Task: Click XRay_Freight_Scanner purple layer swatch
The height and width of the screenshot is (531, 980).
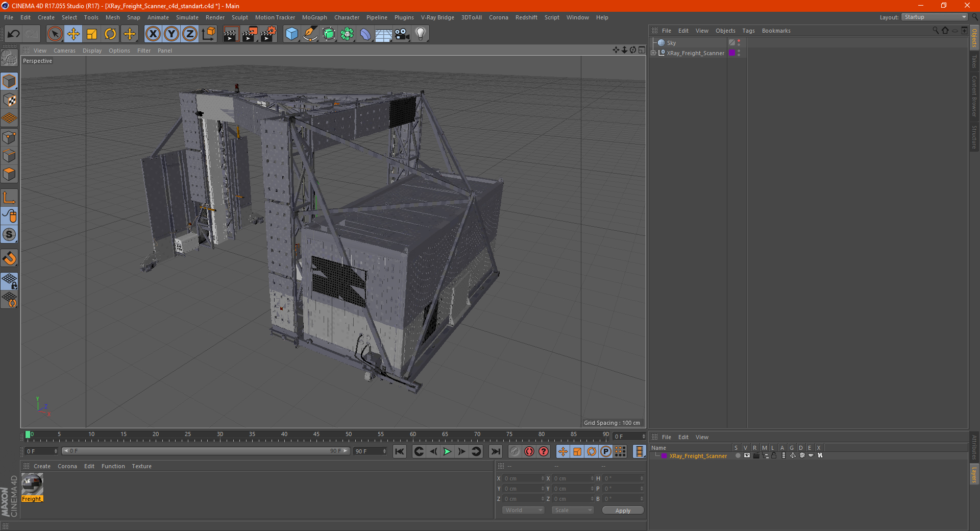Action: click(x=732, y=53)
